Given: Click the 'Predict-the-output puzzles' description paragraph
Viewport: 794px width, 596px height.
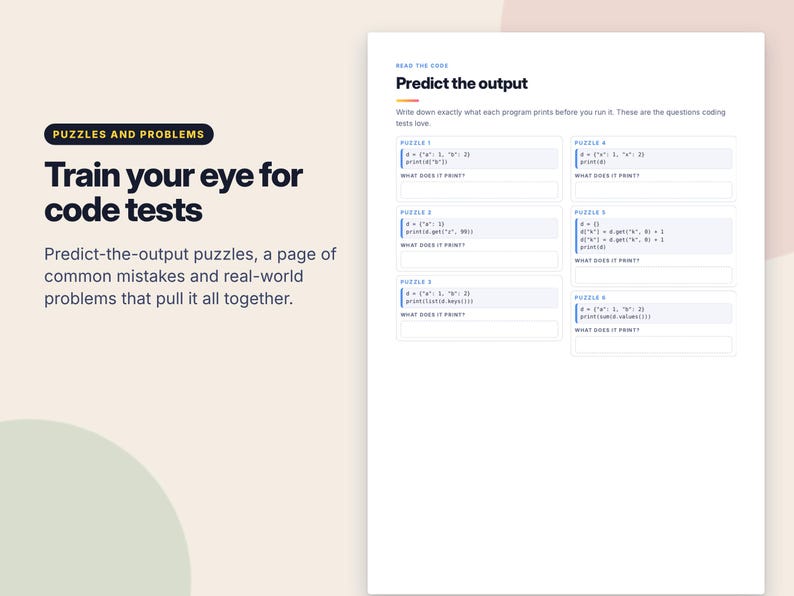Looking at the screenshot, I should pyautogui.click(x=190, y=276).
